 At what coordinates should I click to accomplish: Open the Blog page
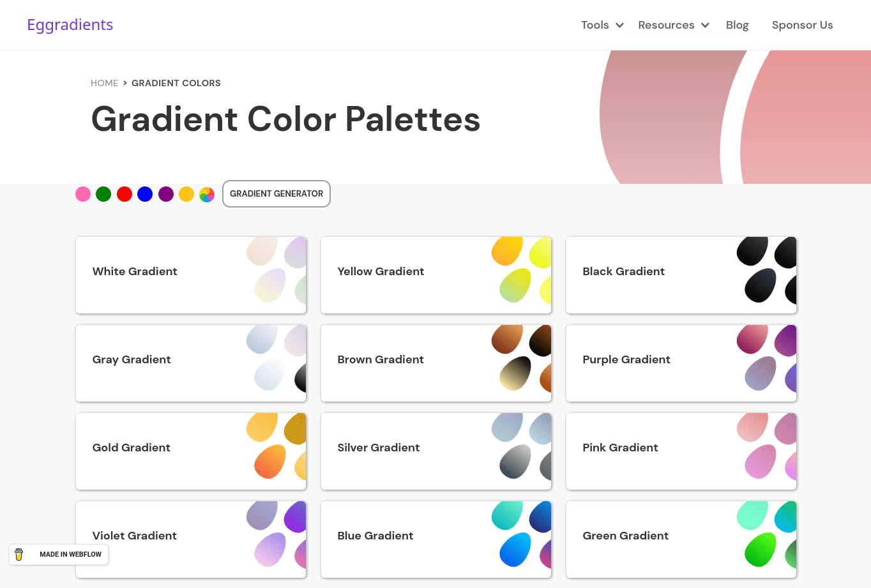737,25
